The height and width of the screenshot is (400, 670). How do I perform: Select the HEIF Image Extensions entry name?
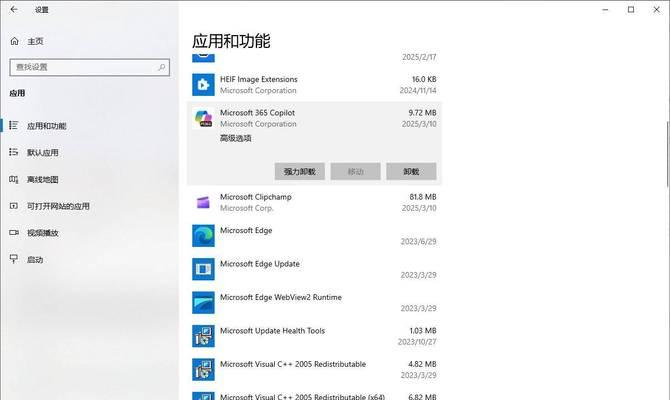tap(259, 79)
